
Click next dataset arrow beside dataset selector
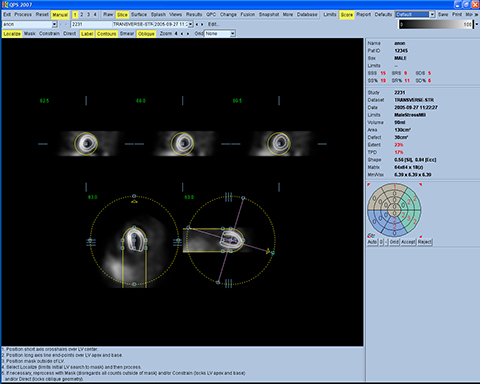[x=202, y=24]
